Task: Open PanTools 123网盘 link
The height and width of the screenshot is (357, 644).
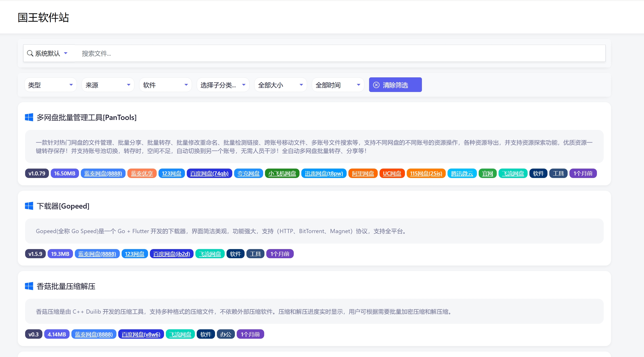Action: tap(172, 173)
